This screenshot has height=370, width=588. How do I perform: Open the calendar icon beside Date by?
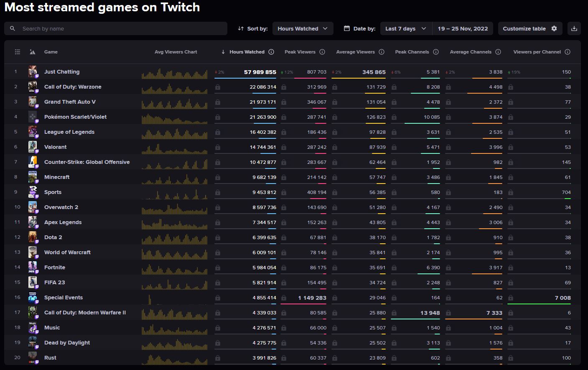[x=347, y=28]
